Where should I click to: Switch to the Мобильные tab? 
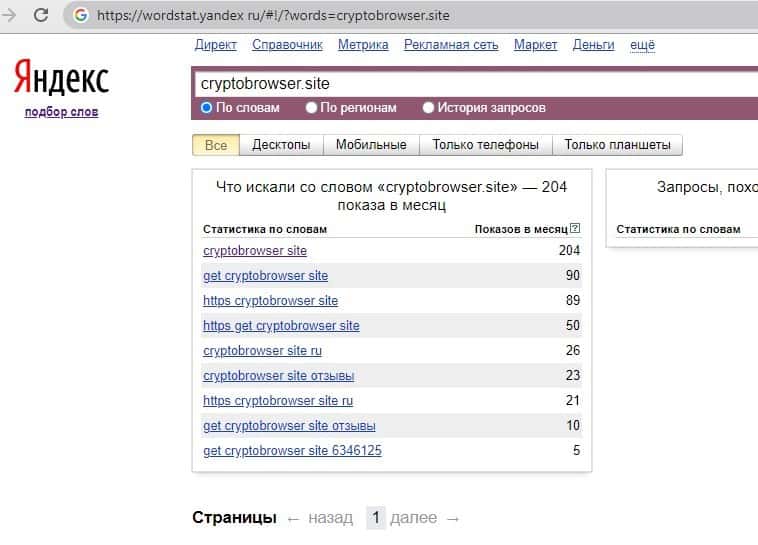point(371,145)
